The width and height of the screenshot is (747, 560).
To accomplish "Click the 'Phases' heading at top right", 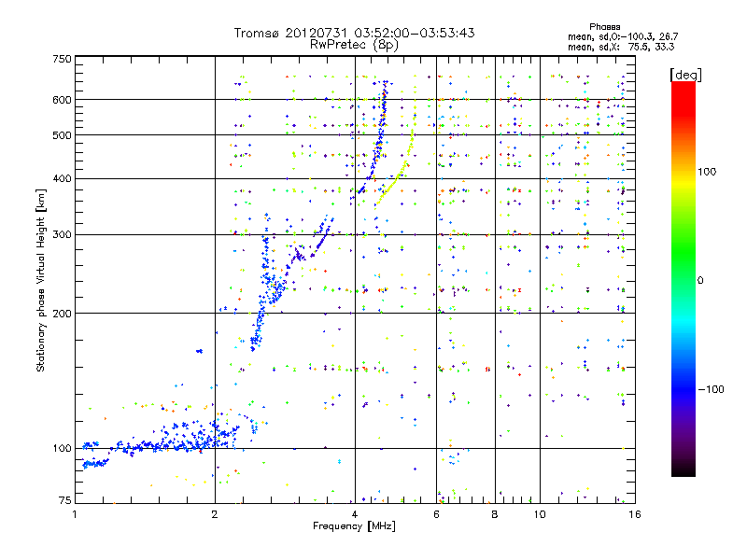I will click(604, 27).
